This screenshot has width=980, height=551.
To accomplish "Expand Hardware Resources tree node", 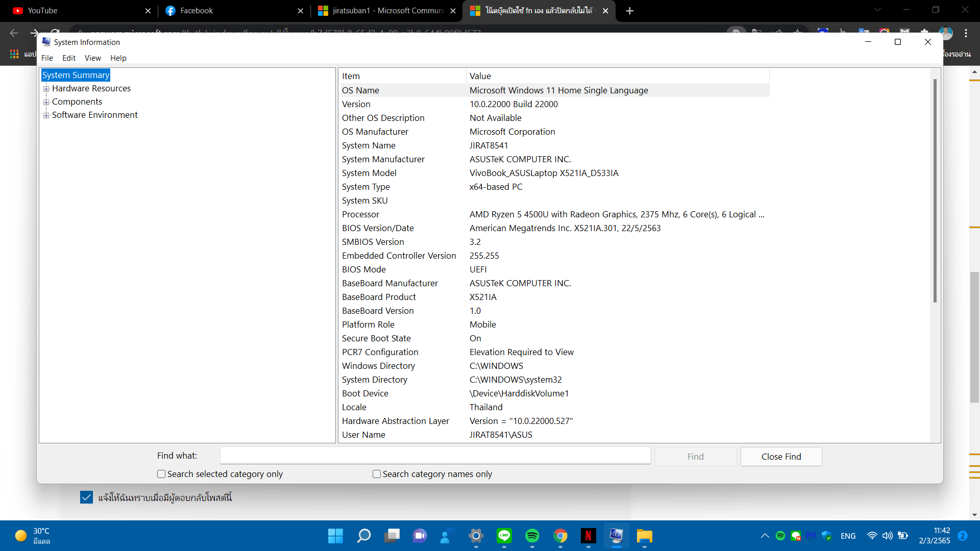I will pyautogui.click(x=46, y=89).
